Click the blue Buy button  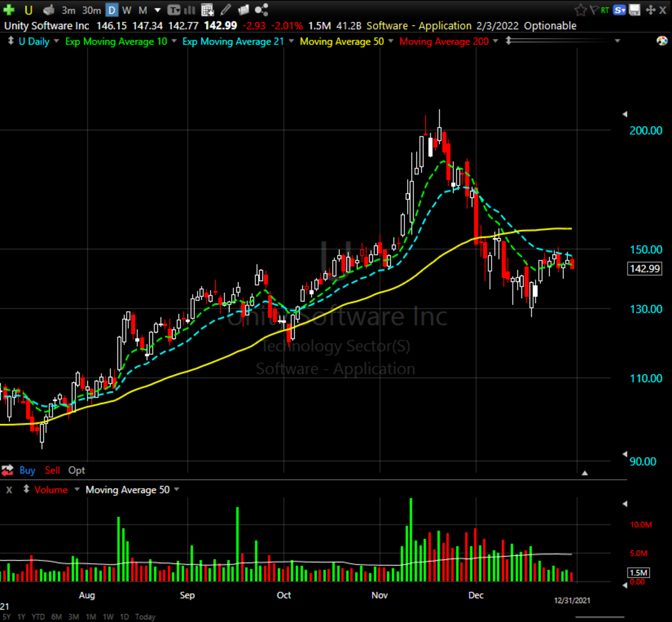[x=27, y=471]
